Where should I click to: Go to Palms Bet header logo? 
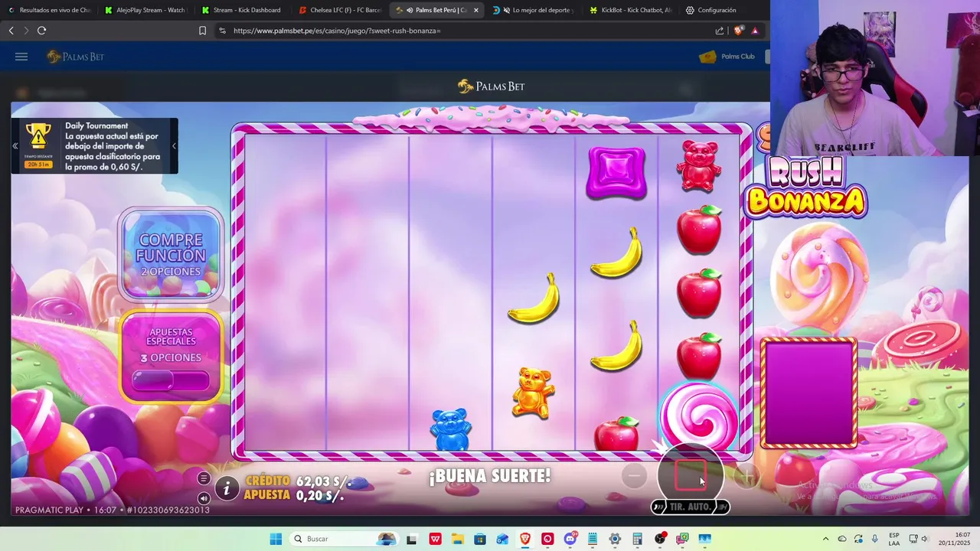(x=75, y=57)
